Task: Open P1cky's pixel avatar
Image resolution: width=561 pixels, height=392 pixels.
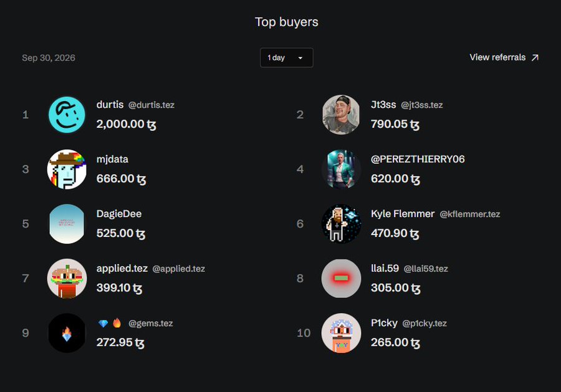Action: 342,333
